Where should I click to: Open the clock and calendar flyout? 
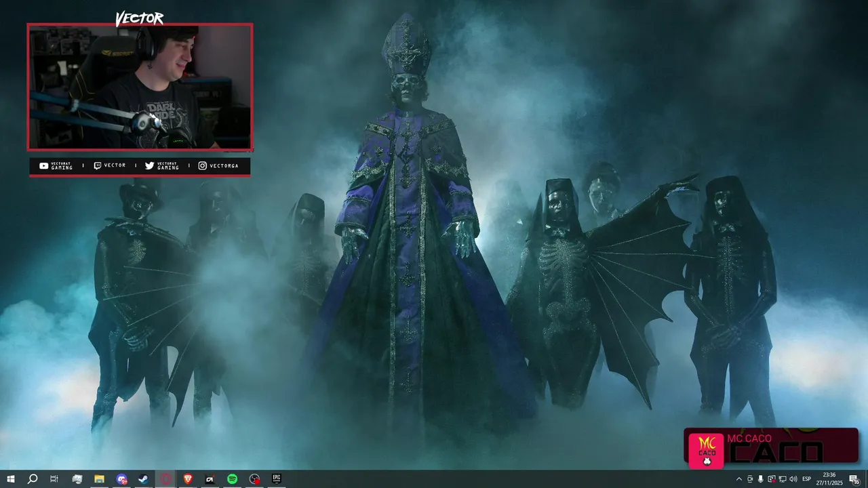[829, 479]
